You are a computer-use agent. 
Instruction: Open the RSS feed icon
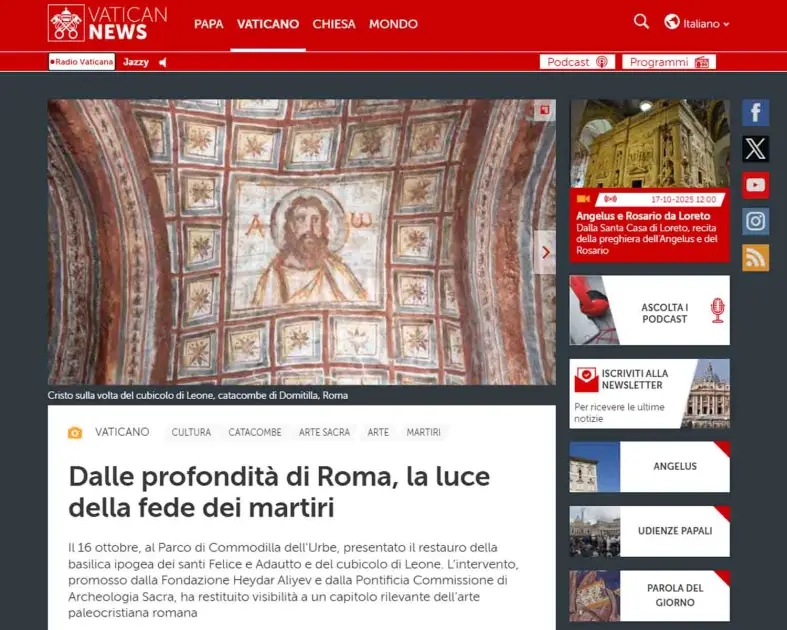coord(755,257)
